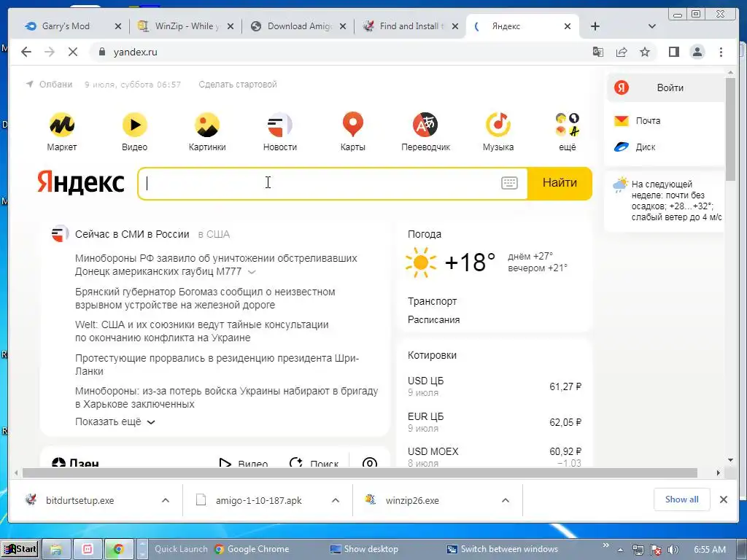The image size is (747, 560).
Task: Open a new tab with plus button
Action: coord(595,26)
